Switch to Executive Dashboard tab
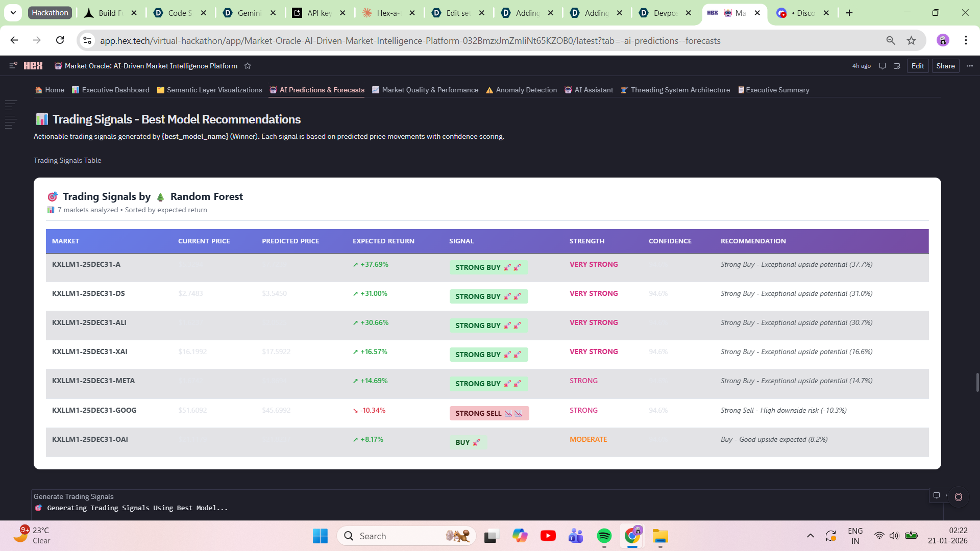The width and height of the screenshot is (980, 551). pyautogui.click(x=110, y=90)
